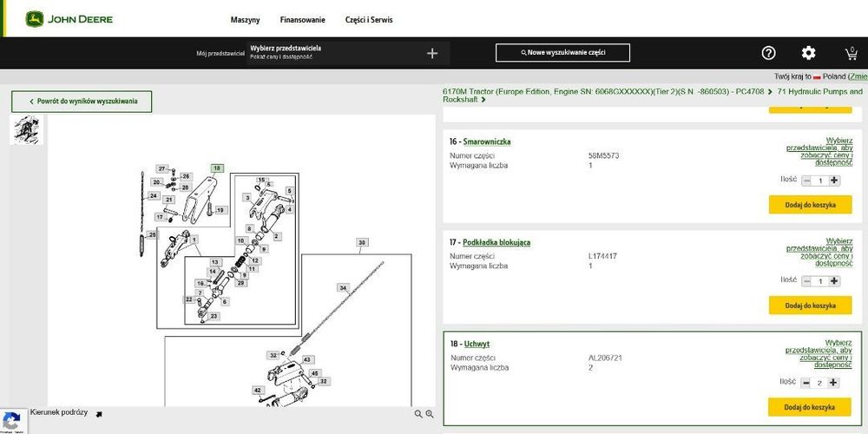
Task: Select callout 14 in the diagram
Action: [212, 272]
